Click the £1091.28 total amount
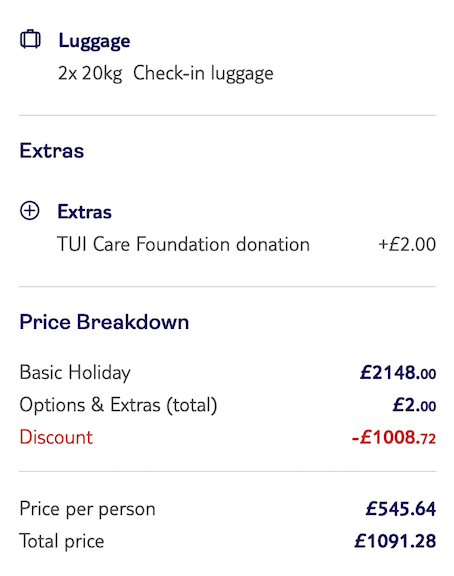454x576 pixels. (395, 541)
